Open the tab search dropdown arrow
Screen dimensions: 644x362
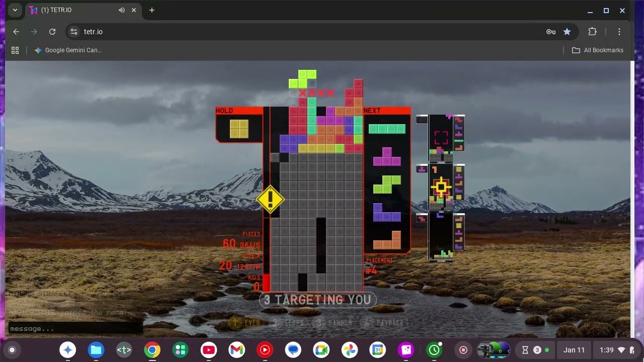coord(15,10)
